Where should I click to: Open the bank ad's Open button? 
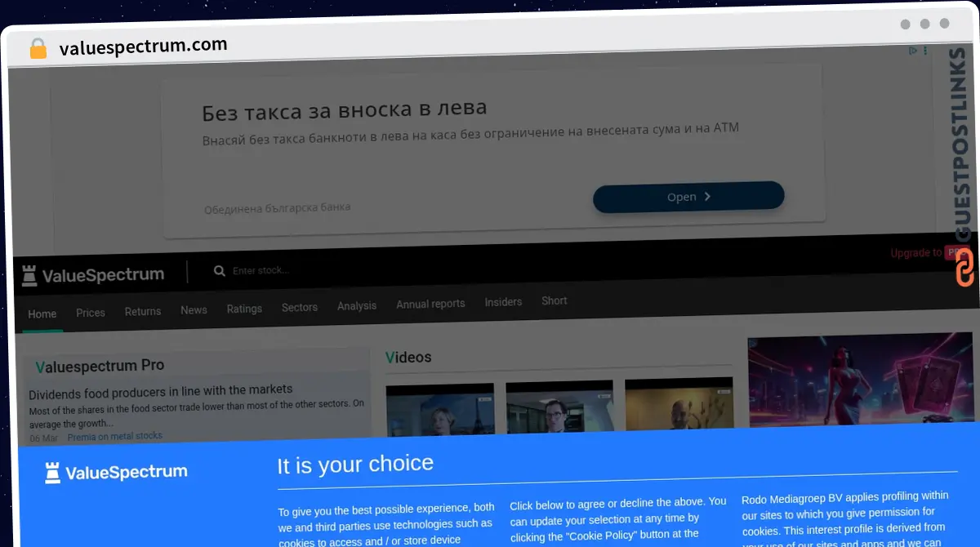[688, 197]
